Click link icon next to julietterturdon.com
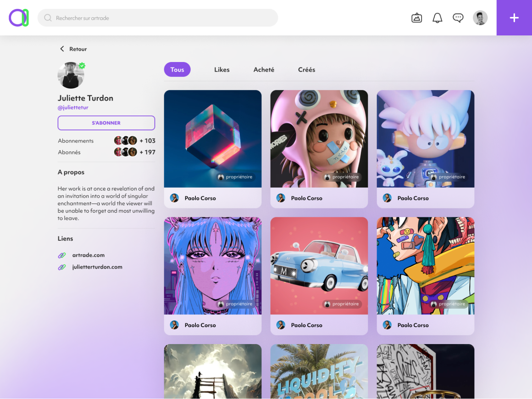The image size is (532, 399). click(x=62, y=267)
